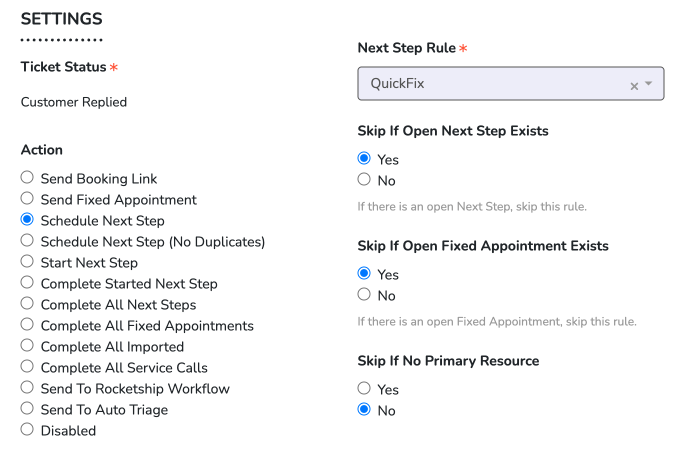Choose No for Skip If Open Fixed Appointment
The width and height of the screenshot is (684, 454).
[364, 295]
